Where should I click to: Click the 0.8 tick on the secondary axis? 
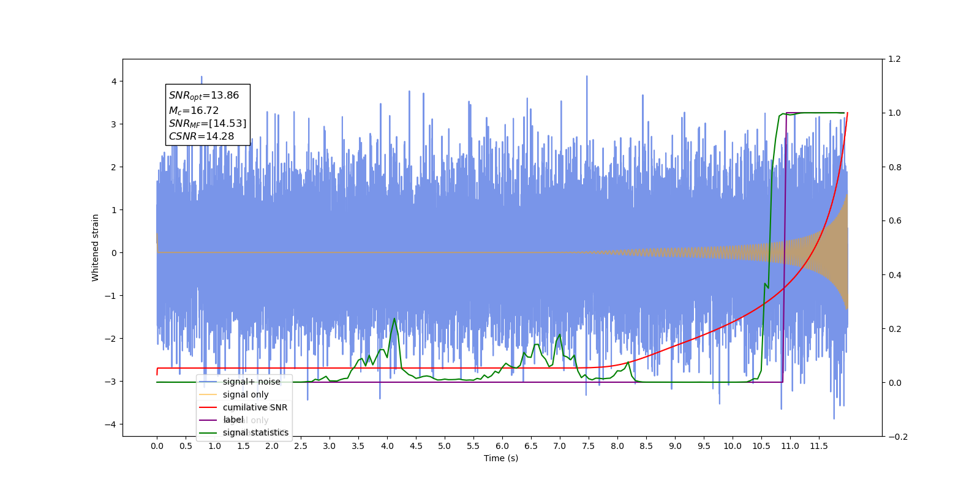pos(895,167)
